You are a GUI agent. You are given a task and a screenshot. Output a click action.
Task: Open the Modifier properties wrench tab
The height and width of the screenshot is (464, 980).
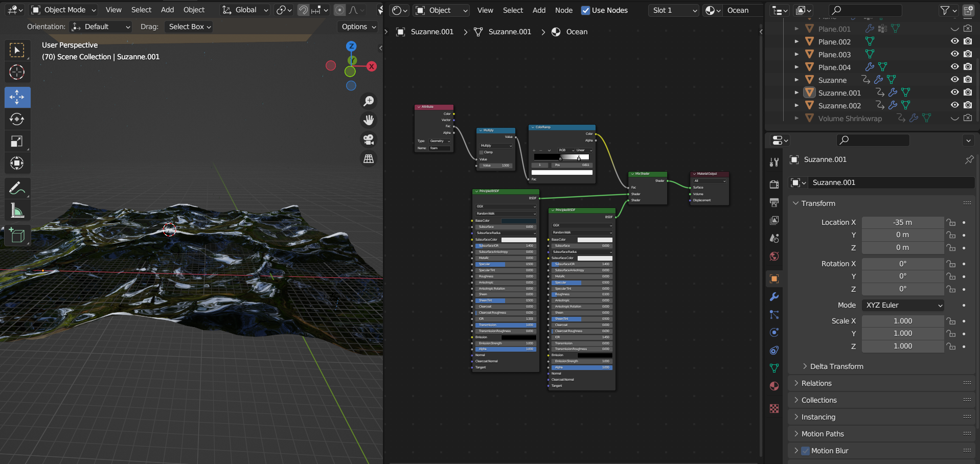click(774, 297)
